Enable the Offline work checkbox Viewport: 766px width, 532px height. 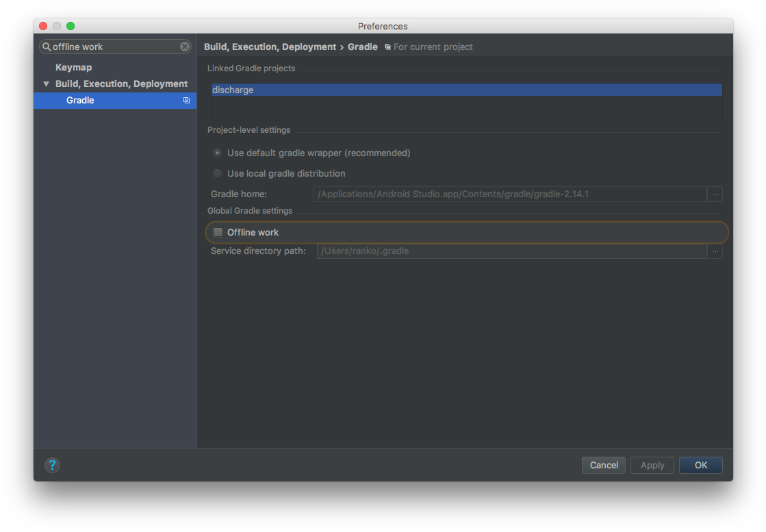tap(218, 233)
